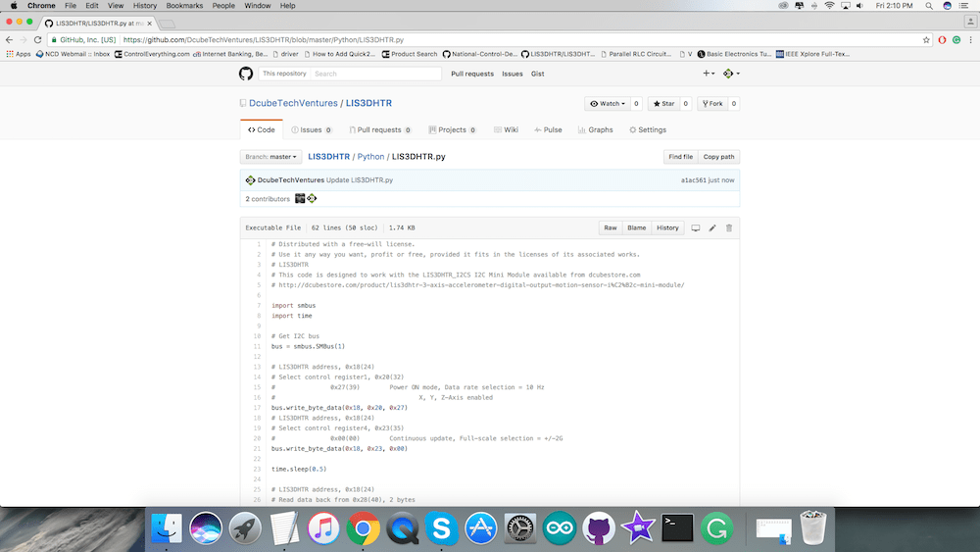Open Spotlight search in menu bar
Screen dimensions: 980x552
pos(929,6)
